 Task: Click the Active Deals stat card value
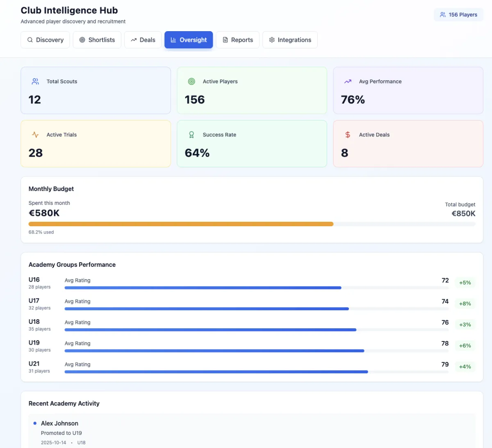click(345, 153)
